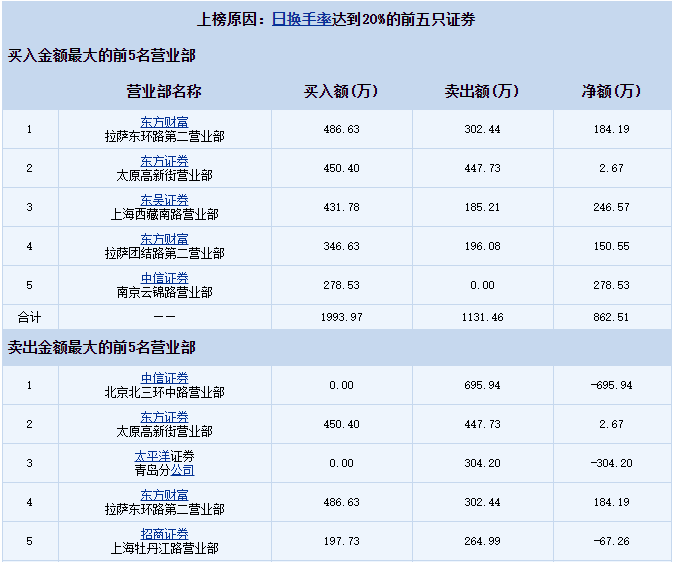Select the net amount 246.57

611,207
